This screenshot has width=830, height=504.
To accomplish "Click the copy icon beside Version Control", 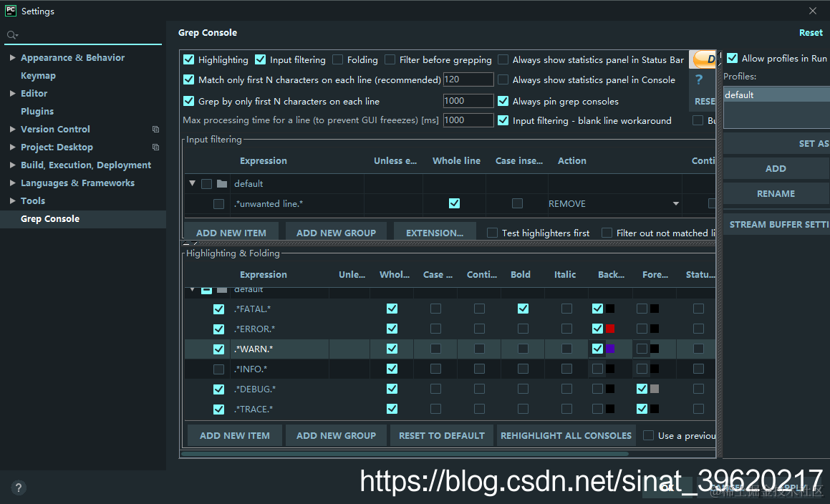I will pyautogui.click(x=155, y=129).
